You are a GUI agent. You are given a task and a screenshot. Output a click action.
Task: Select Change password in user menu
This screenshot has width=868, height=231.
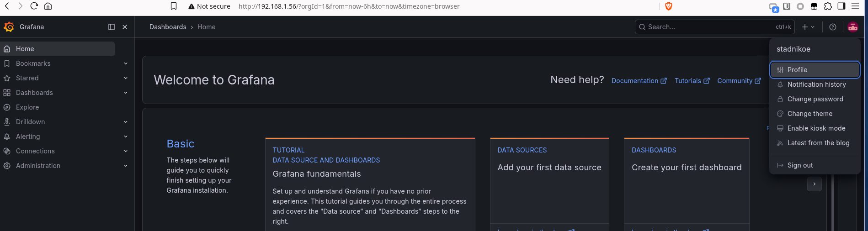point(815,99)
